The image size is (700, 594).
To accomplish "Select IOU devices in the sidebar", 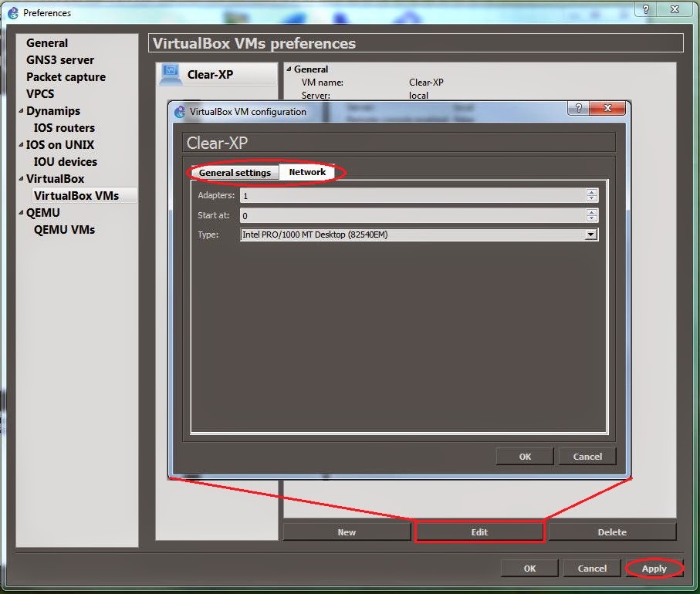I will tap(65, 161).
